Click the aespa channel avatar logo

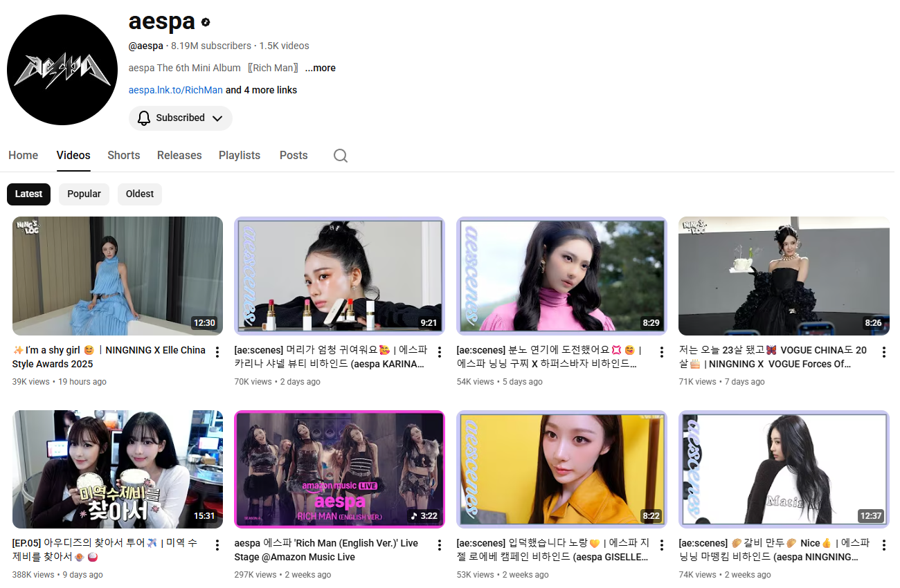click(62, 70)
